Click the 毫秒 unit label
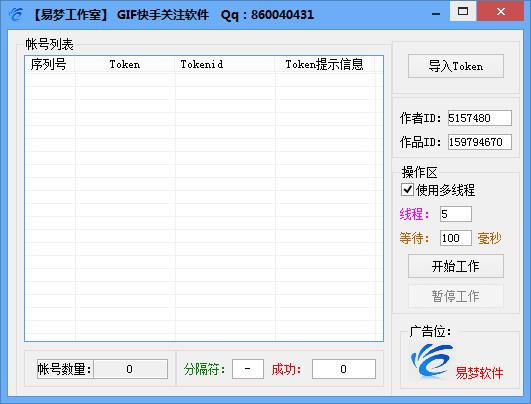Image resolution: width=531 pixels, height=404 pixels. (x=489, y=238)
